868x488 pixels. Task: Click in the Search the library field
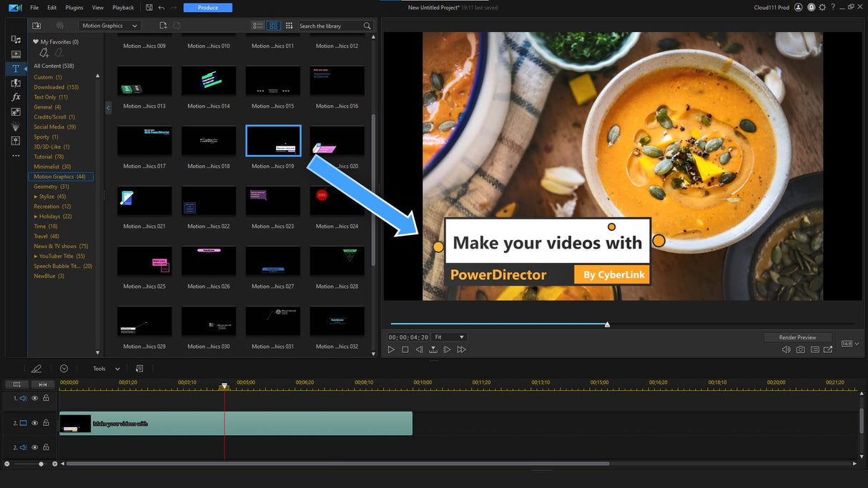click(x=329, y=26)
